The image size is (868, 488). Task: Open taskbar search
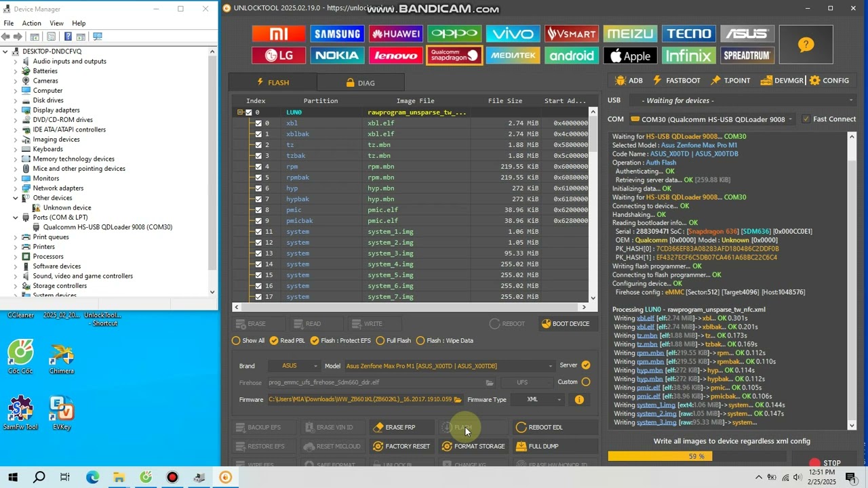39,477
